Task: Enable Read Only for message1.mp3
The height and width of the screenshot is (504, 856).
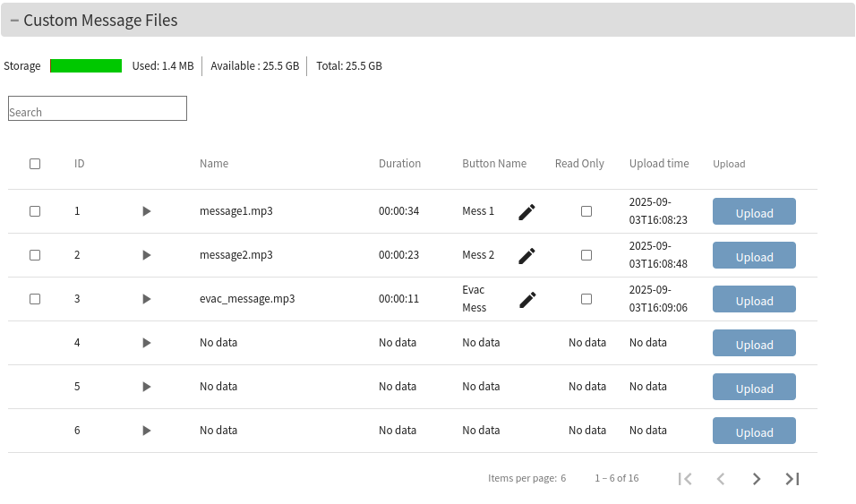Action: pos(586,211)
